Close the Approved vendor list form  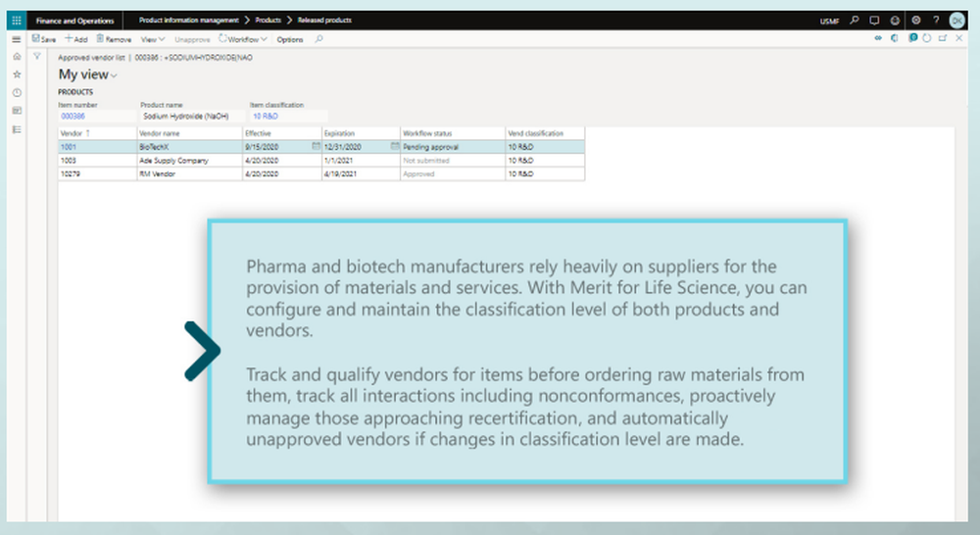tap(959, 38)
